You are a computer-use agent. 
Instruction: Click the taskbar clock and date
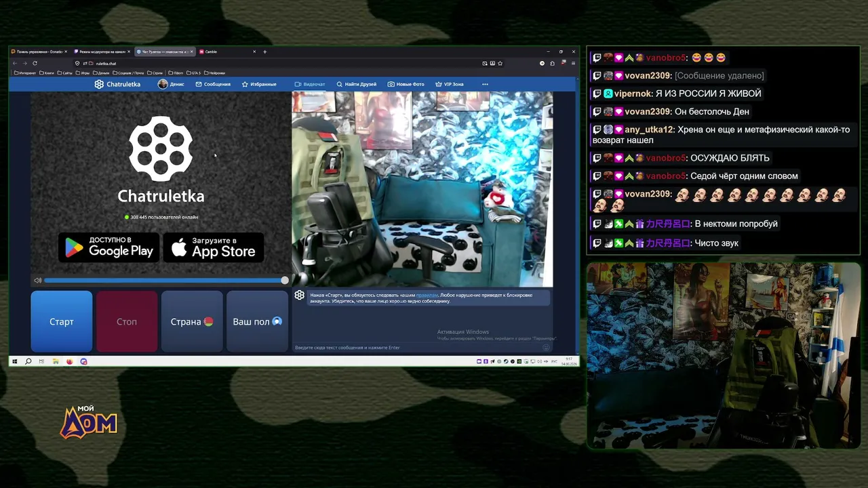pos(568,361)
